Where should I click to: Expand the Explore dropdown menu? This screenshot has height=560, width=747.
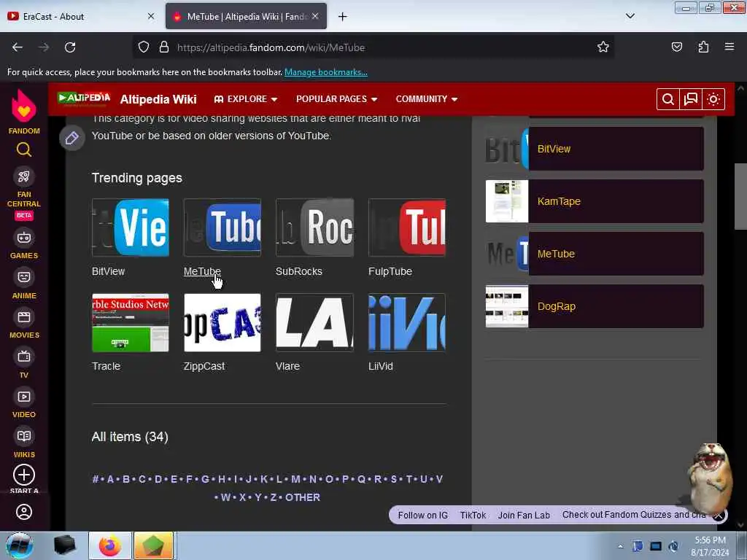pos(245,99)
